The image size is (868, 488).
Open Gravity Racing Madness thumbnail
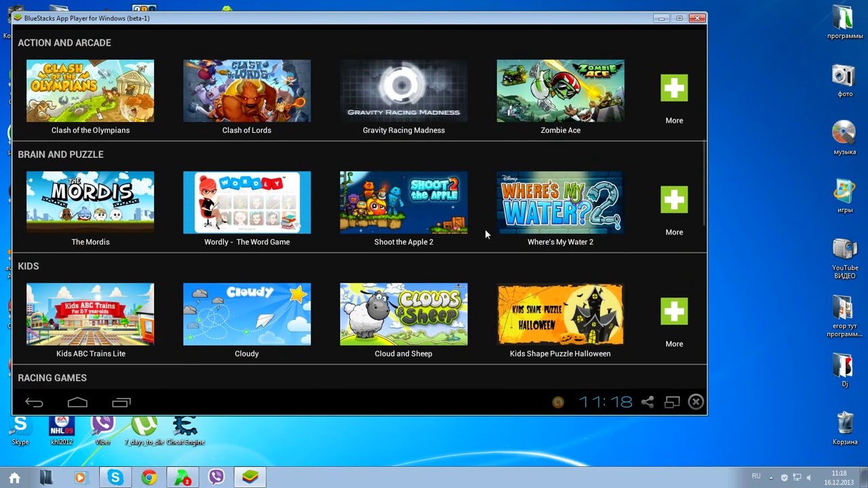tap(403, 91)
